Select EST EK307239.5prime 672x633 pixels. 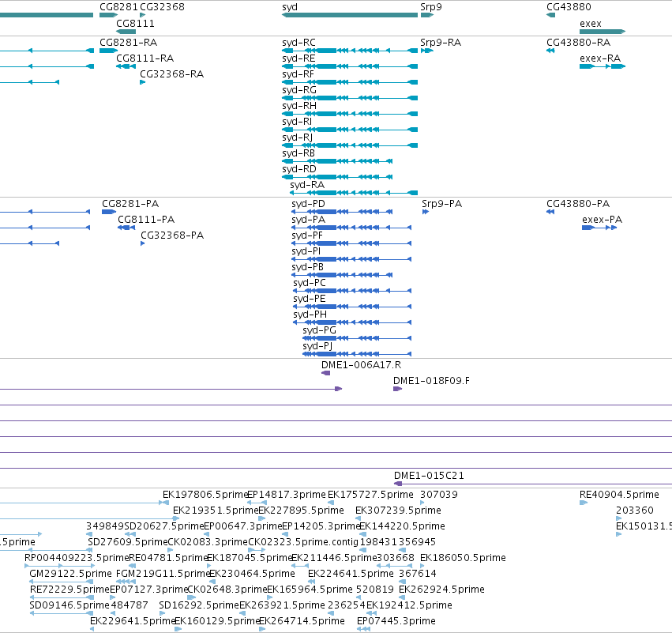pyautogui.click(x=398, y=511)
